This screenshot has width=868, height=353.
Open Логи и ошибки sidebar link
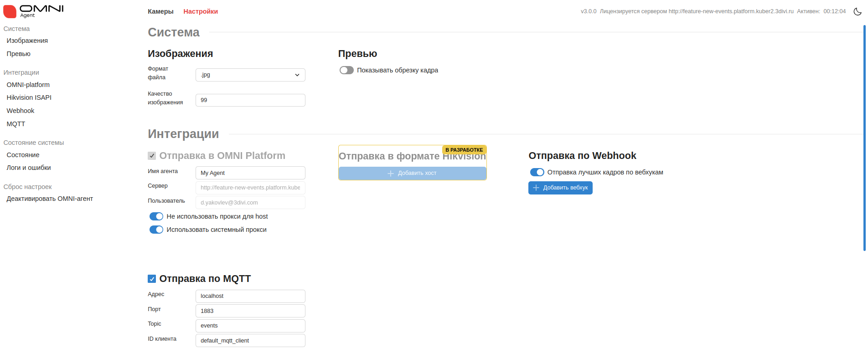[x=29, y=168]
